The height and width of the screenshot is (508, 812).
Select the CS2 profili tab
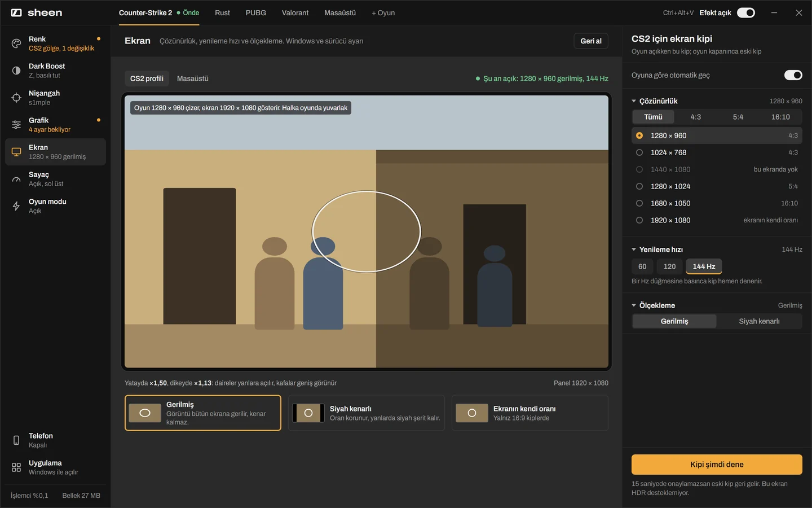point(147,78)
